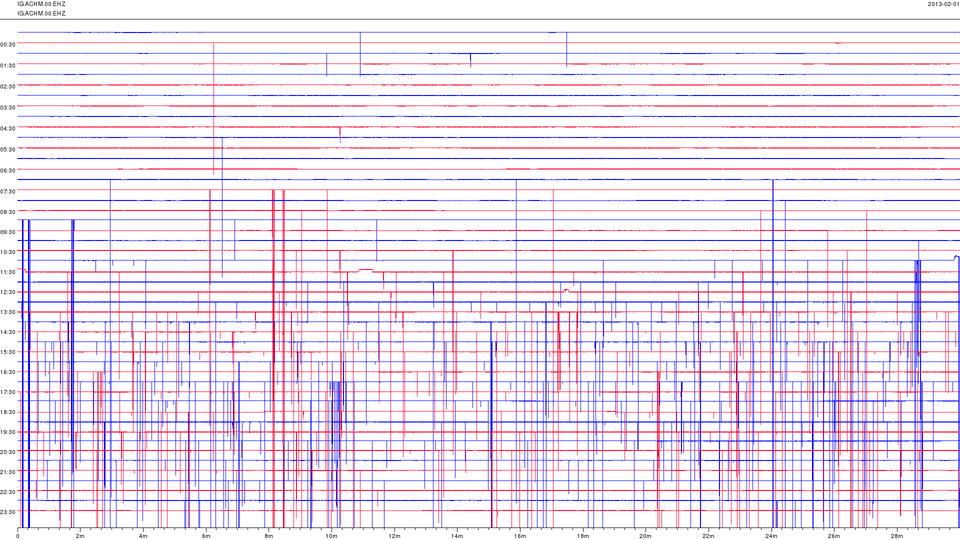The width and height of the screenshot is (960, 540).
Task: Select the 06:30 time row label
Action: (x=8, y=170)
